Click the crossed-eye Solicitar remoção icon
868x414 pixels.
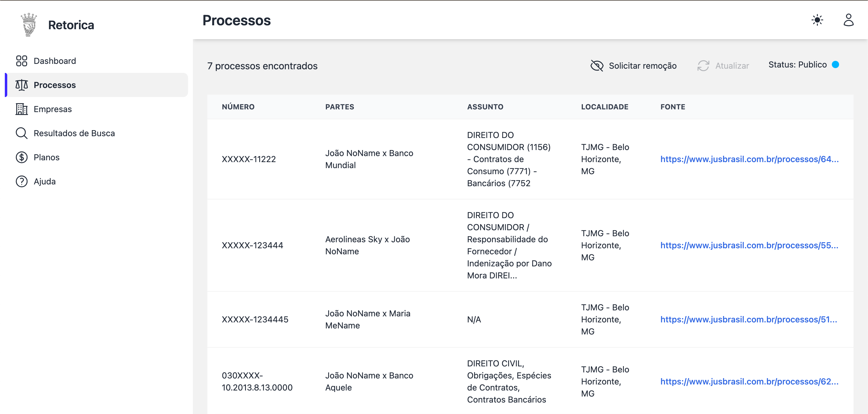tap(597, 66)
